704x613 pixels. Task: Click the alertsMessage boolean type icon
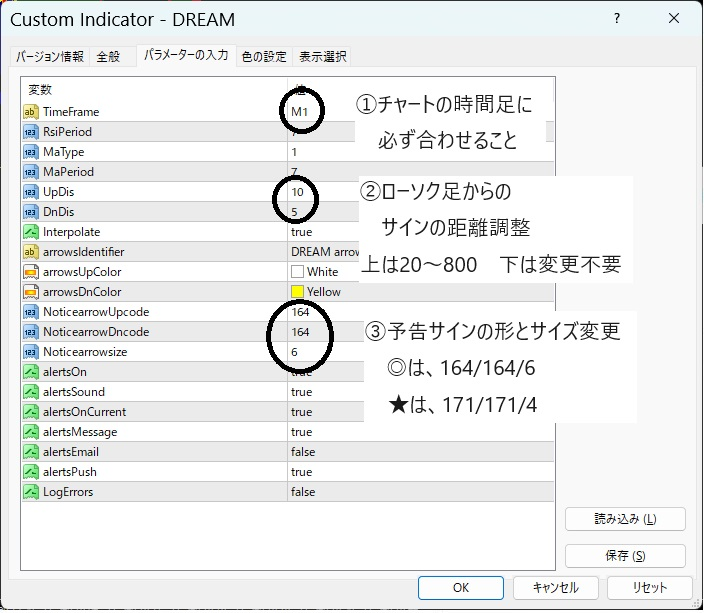click(31, 432)
